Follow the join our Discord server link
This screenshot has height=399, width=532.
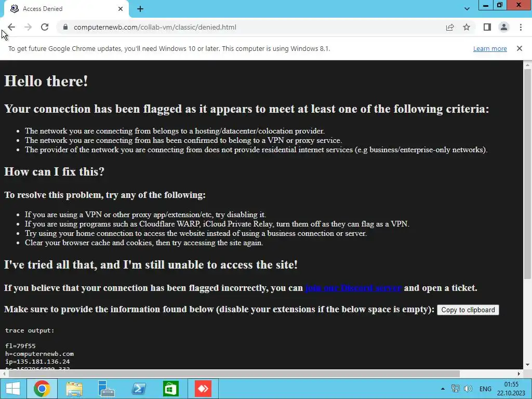pos(353,288)
